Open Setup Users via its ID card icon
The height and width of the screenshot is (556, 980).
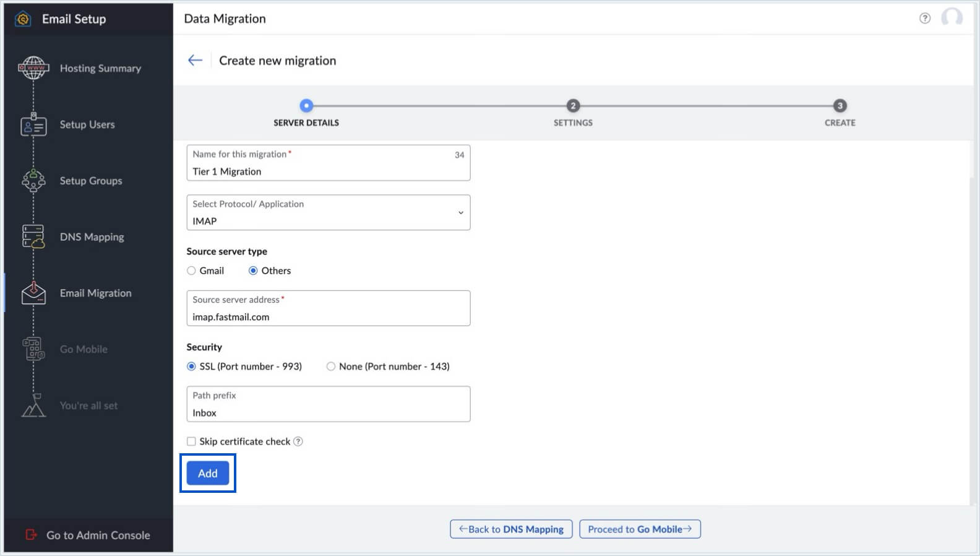pyautogui.click(x=33, y=124)
